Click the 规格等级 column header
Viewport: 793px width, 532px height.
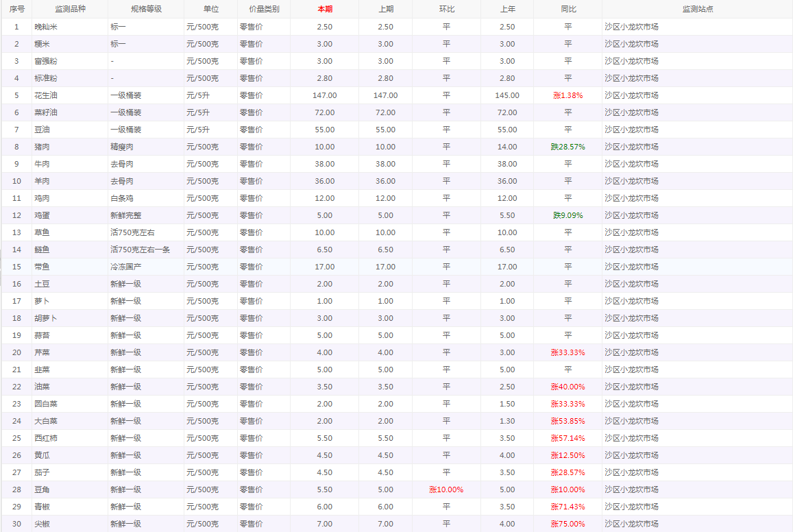click(146, 10)
